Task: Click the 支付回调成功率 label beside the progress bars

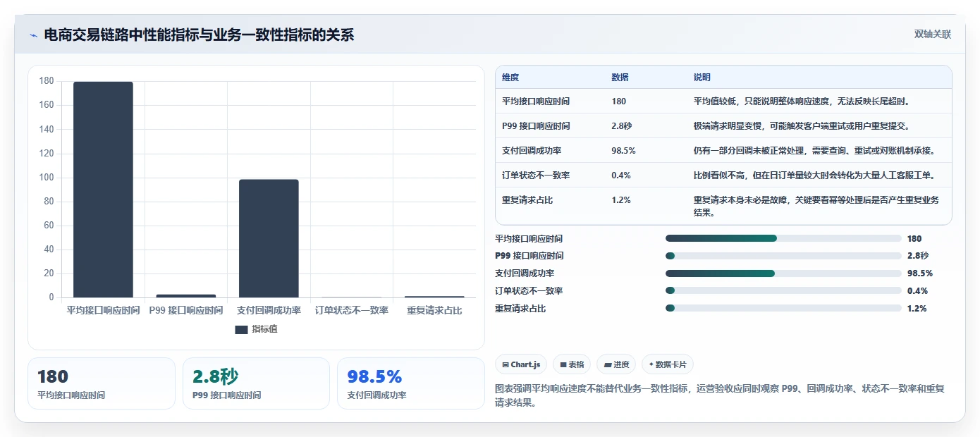Action: coord(525,273)
